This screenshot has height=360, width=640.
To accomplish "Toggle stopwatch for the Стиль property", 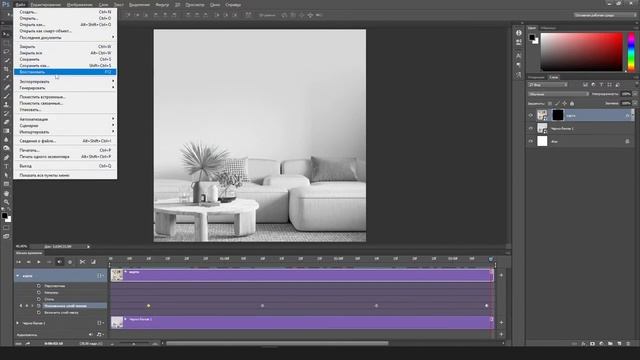I will pos(39,299).
